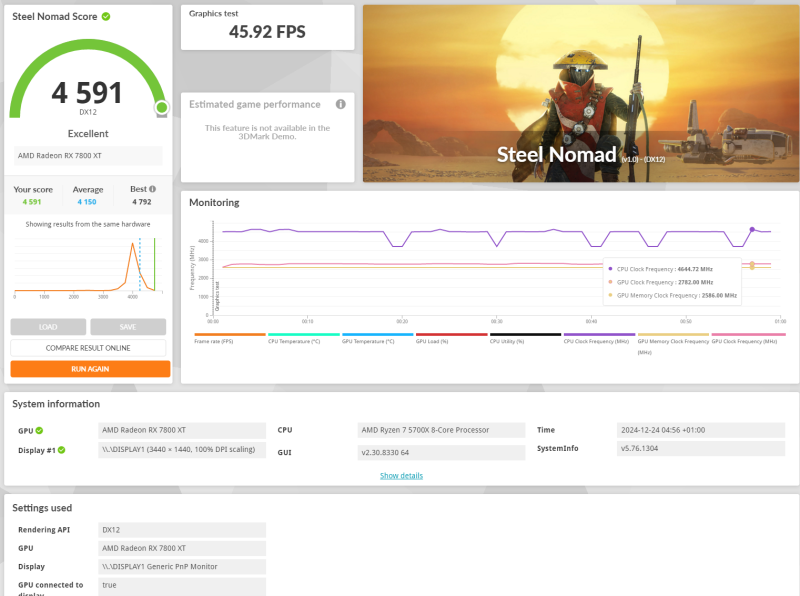Click the SystemInfo version v5.76.1304
800x596 pixels.
pyautogui.click(x=701, y=449)
